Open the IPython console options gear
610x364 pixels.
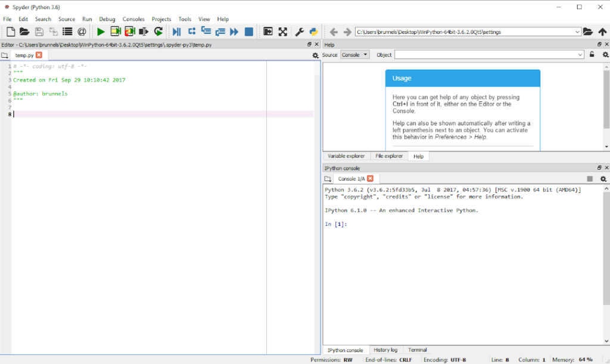point(603,179)
